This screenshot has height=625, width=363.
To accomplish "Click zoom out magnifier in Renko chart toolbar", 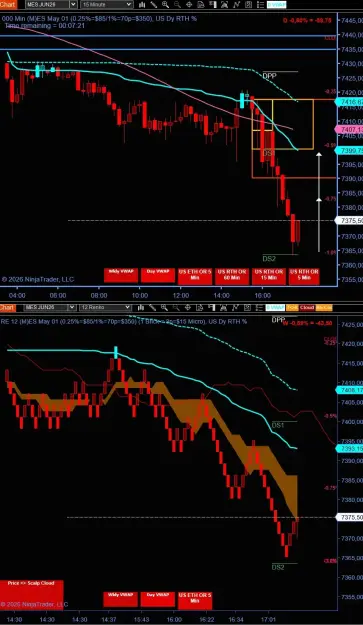I will (x=176, y=307).
